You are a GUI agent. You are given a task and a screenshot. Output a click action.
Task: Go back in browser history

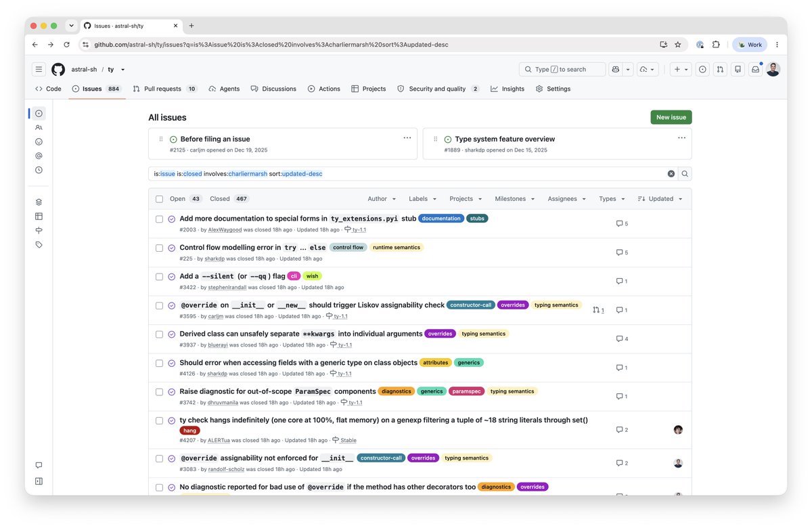click(35, 45)
